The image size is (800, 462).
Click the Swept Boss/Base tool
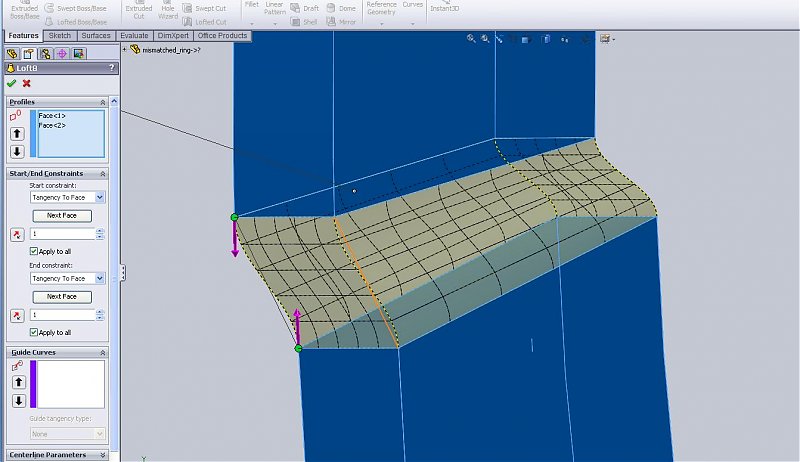coord(76,8)
